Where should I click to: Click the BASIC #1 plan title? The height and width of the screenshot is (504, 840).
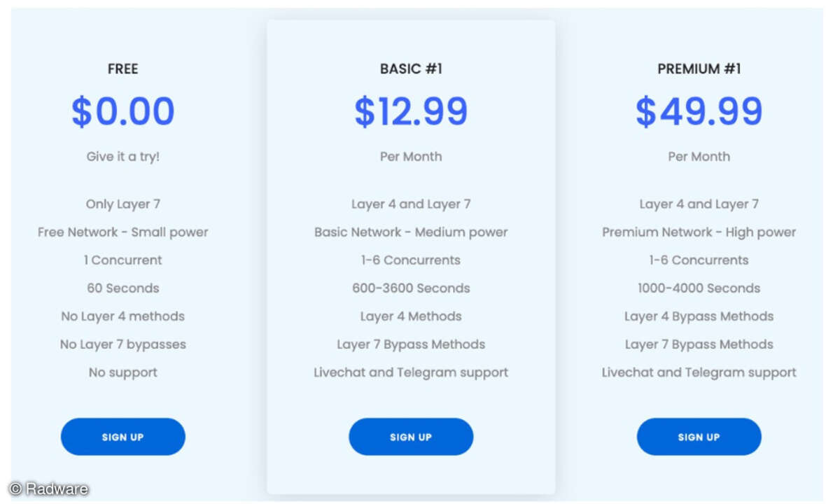411,69
